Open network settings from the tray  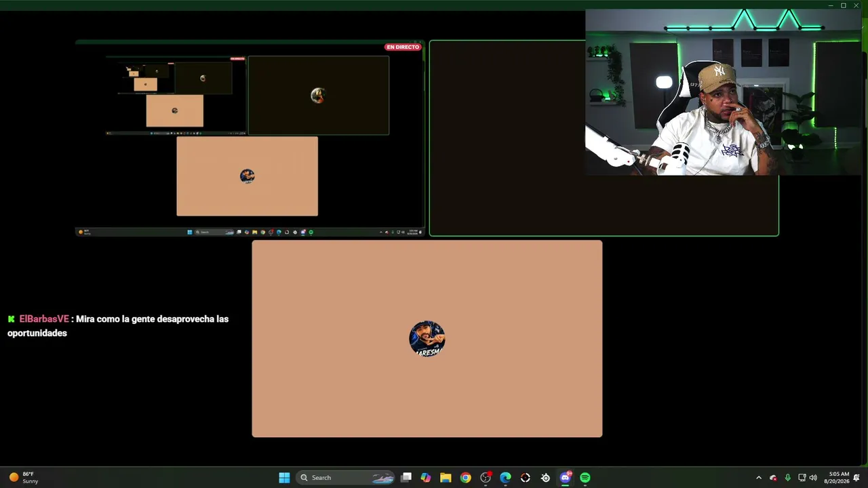802,478
